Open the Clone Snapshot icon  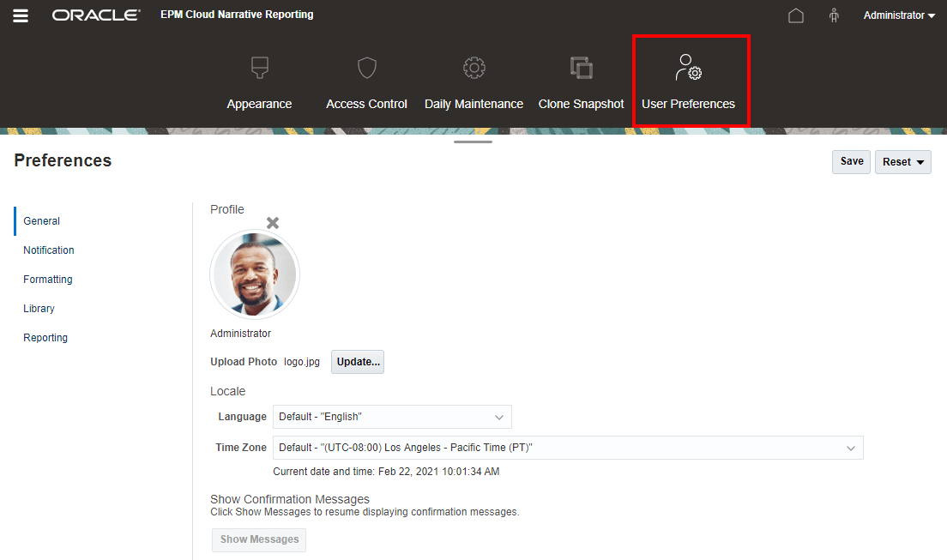(x=581, y=68)
